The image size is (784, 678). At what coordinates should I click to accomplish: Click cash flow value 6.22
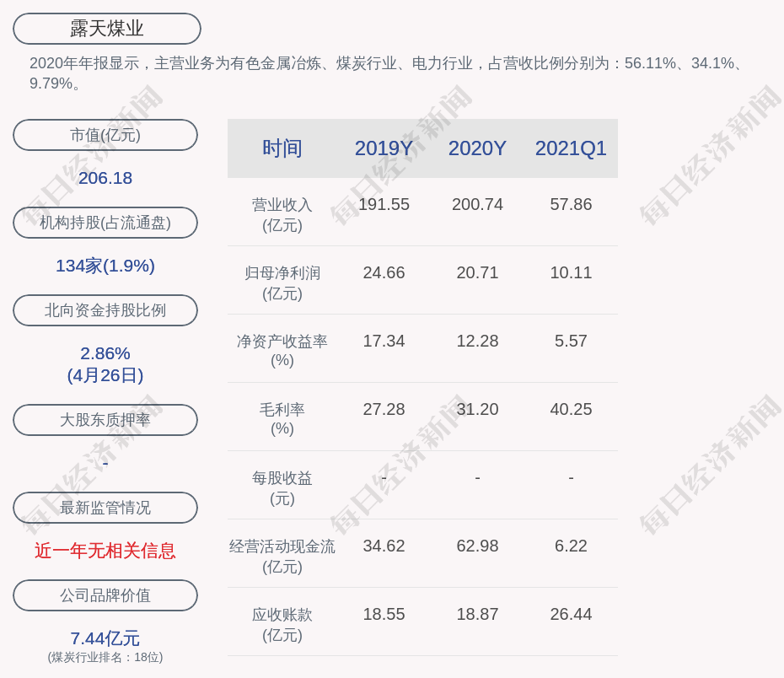click(571, 546)
